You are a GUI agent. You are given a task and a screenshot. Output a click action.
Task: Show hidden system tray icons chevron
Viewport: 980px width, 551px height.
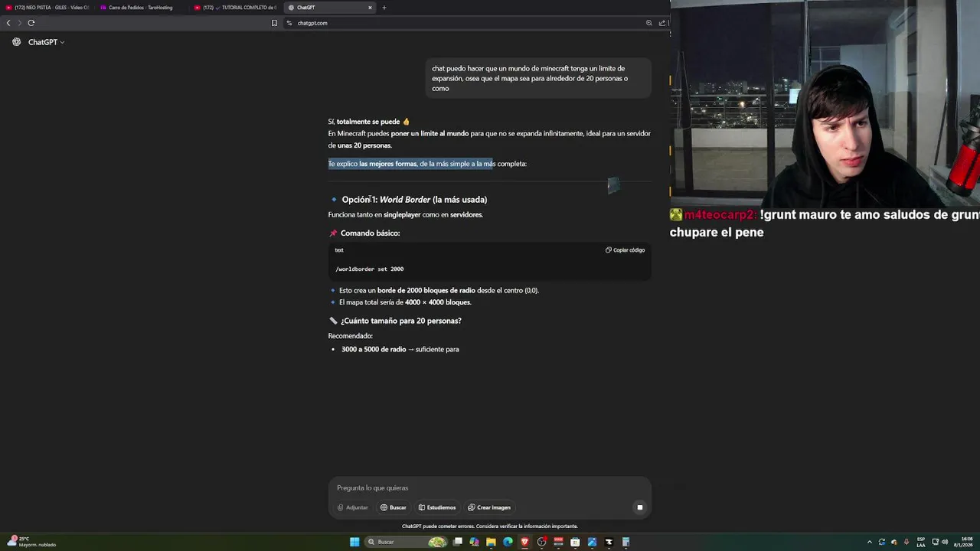[x=870, y=542]
